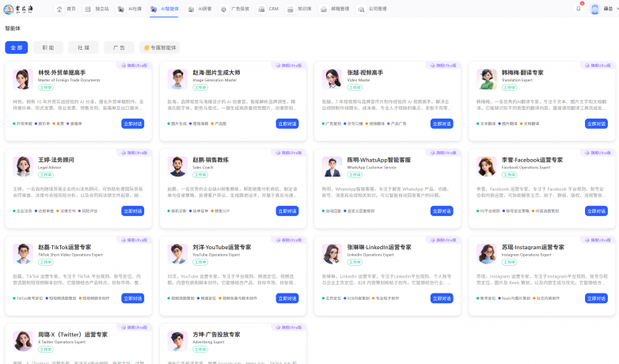Click 张琳琳's avatar thumbnail
Screen dimensions: 619x364
pos(332,253)
